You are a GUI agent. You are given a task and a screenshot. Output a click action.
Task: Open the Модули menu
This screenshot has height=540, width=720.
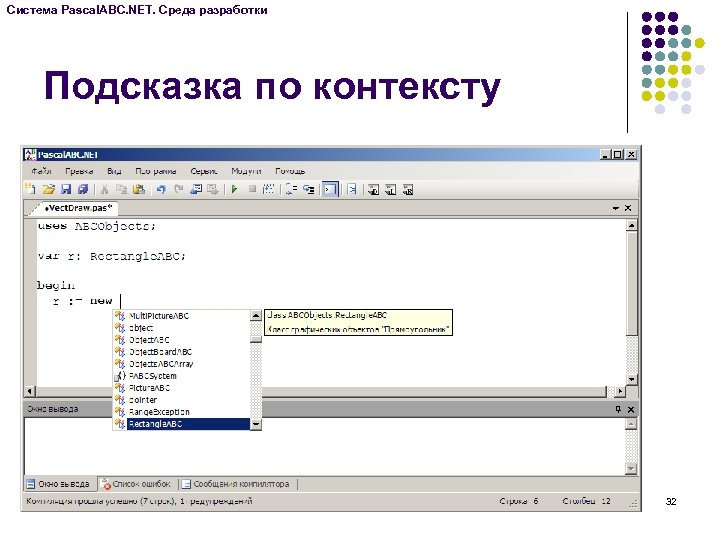point(246,171)
